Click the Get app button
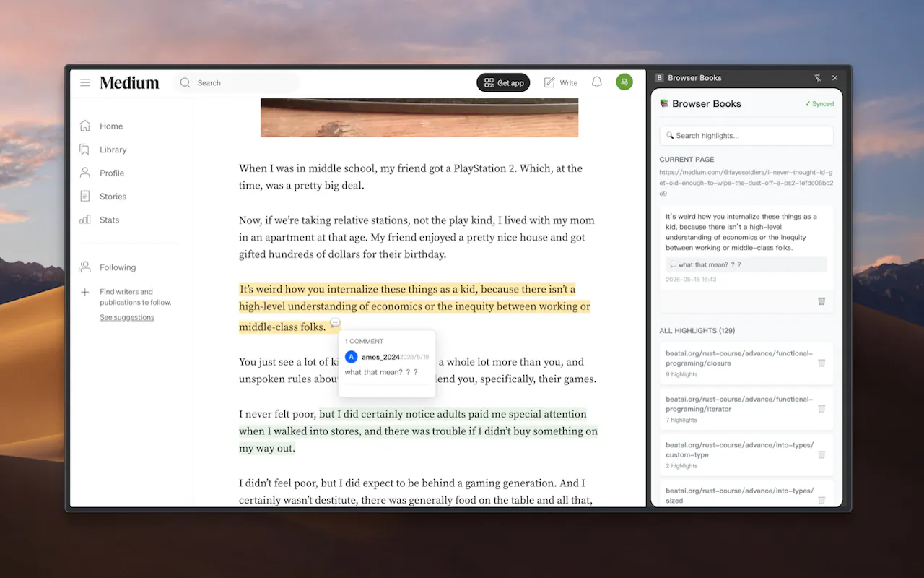924x578 pixels. (503, 82)
